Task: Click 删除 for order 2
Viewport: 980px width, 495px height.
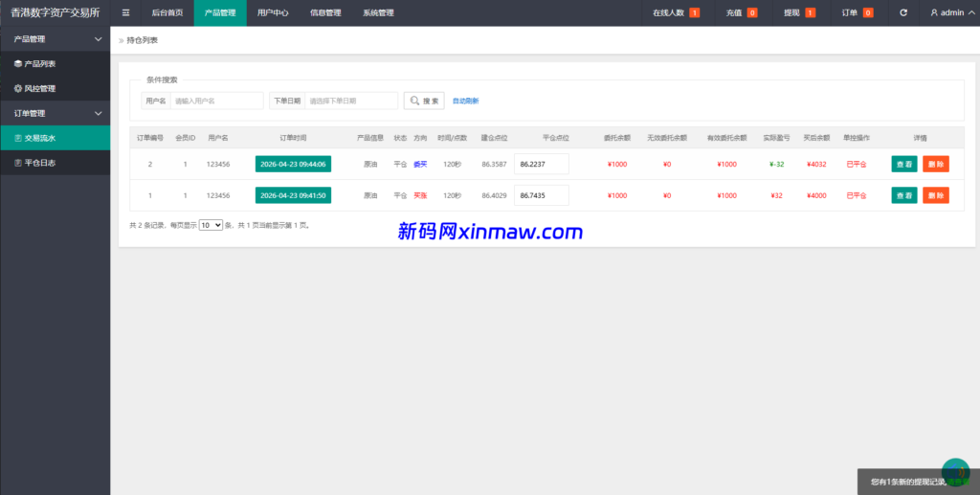Action: coord(936,164)
